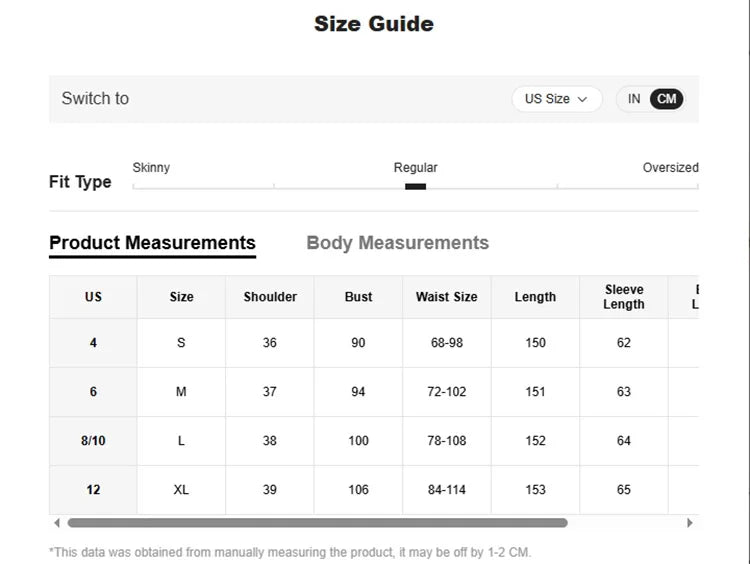
Task: Switch units to IN
Action: [x=634, y=99]
